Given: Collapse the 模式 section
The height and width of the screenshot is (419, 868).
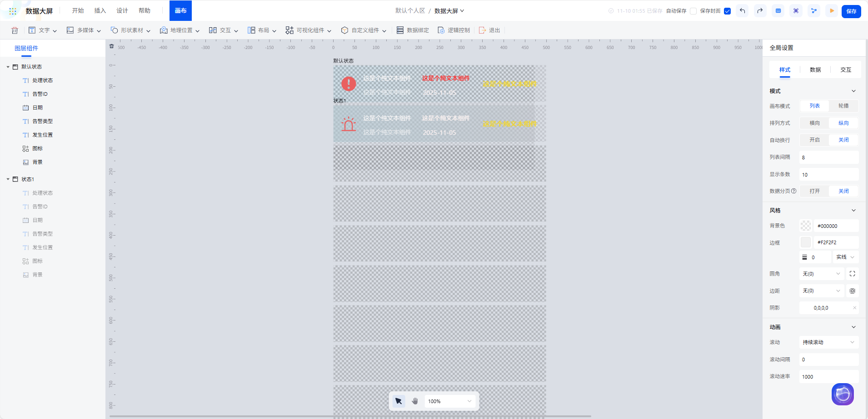Looking at the screenshot, I should (853, 91).
